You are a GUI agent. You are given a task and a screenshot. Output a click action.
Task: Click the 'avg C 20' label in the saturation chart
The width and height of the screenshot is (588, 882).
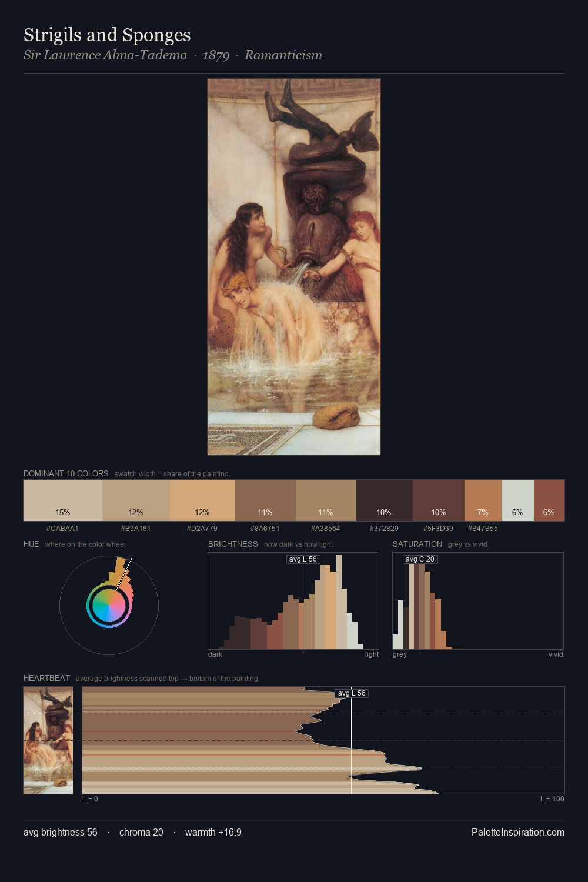420,559
